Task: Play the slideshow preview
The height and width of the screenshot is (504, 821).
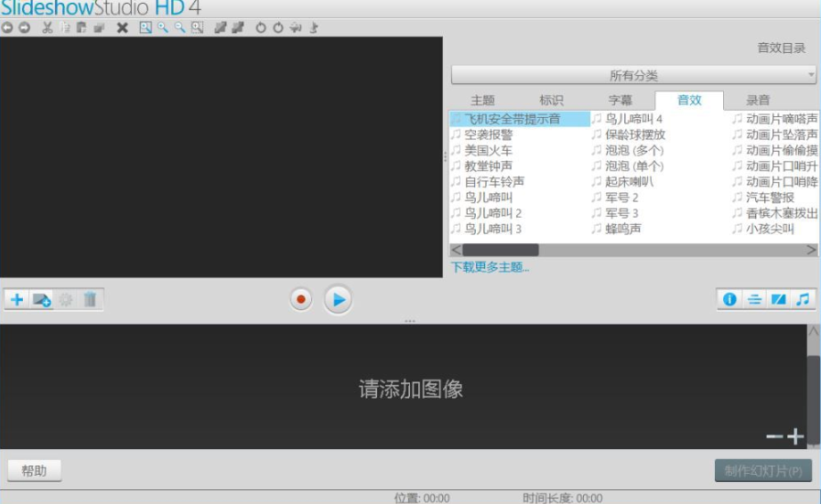Action: coord(338,300)
